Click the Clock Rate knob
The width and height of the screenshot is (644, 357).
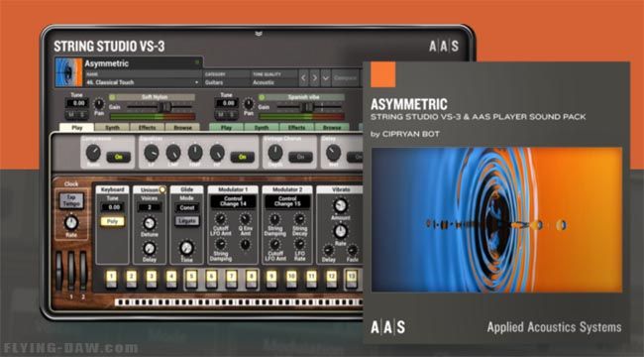pos(71,222)
